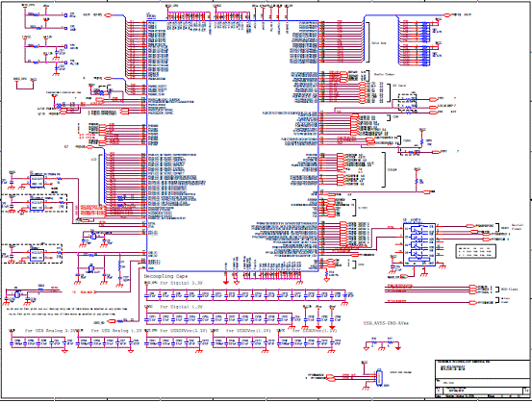The width and height of the screenshot is (532, 403).
Task: Click the small truth table box near switch IC
Action: point(475,251)
